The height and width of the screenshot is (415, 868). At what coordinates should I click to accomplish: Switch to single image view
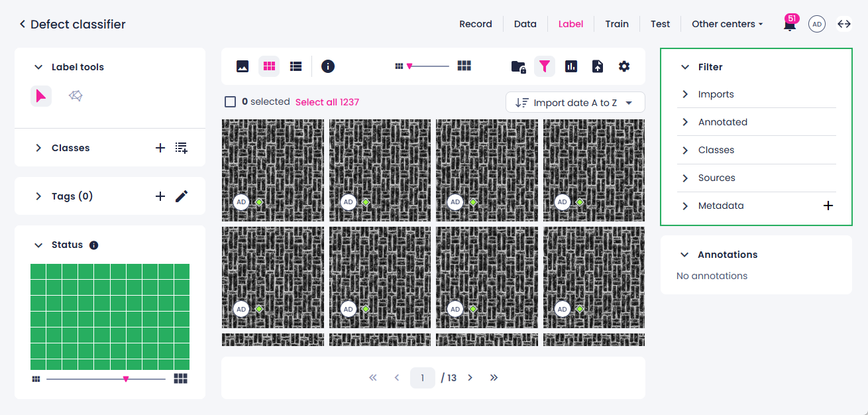pyautogui.click(x=243, y=66)
